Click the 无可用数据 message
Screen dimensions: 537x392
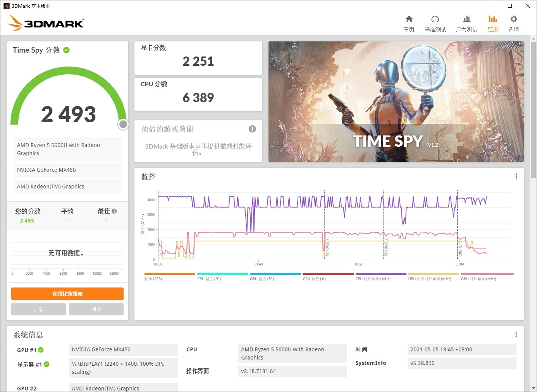coord(66,253)
